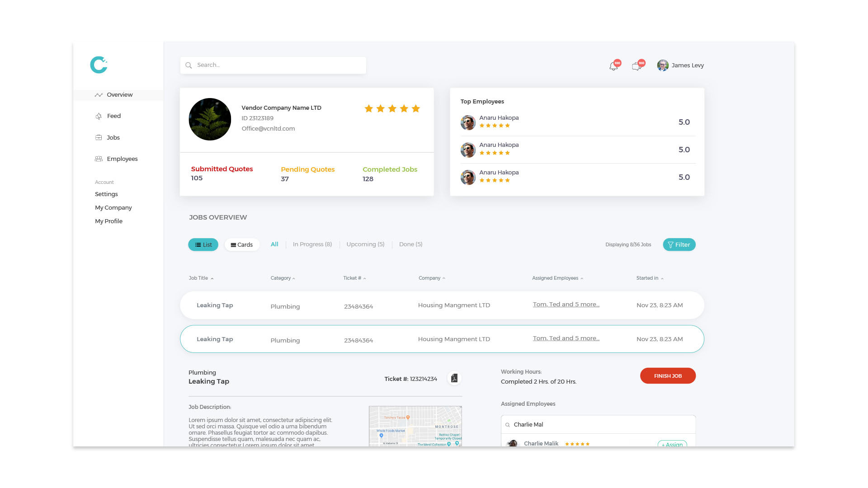The image size is (868, 488).
Task: Open first Leaking Tap job row
Action: point(442,305)
